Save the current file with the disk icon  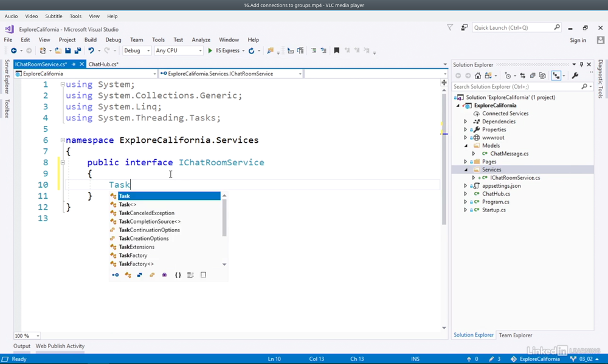tap(68, 51)
